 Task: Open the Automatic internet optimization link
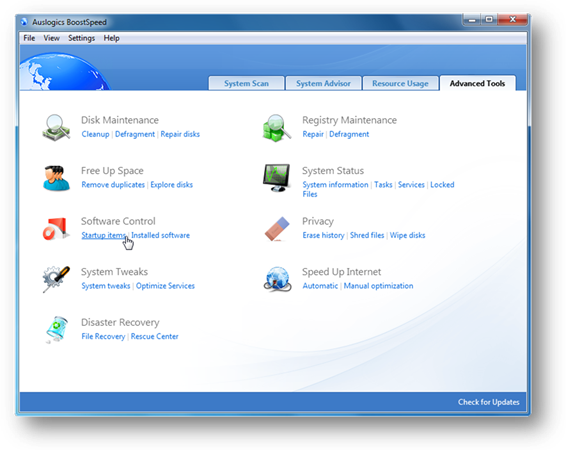(x=320, y=286)
